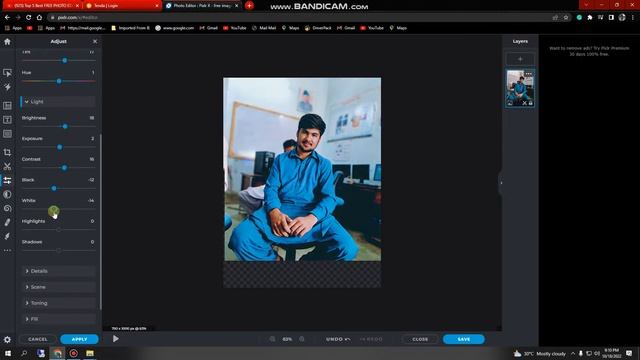Screen dimensions: 640x360
Task: Collapse the Light section
Action: (x=58, y=102)
